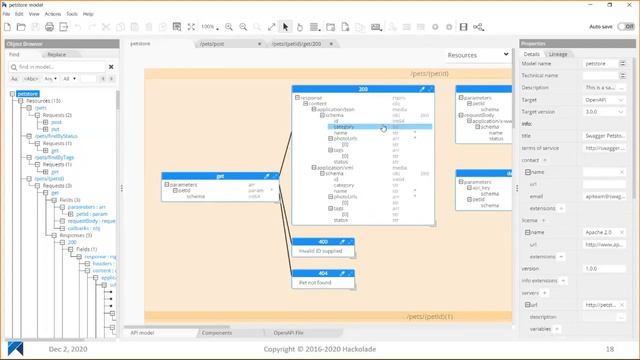Toggle the whole word Abc option
The width and height of the screenshot is (640, 360).
click(31, 78)
